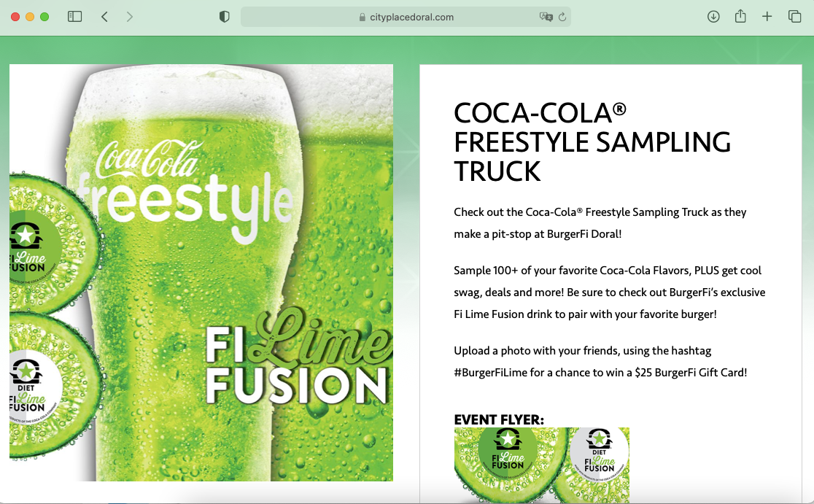Close the Safari window
Image resolution: width=814 pixels, height=504 pixels.
tap(15, 17)
